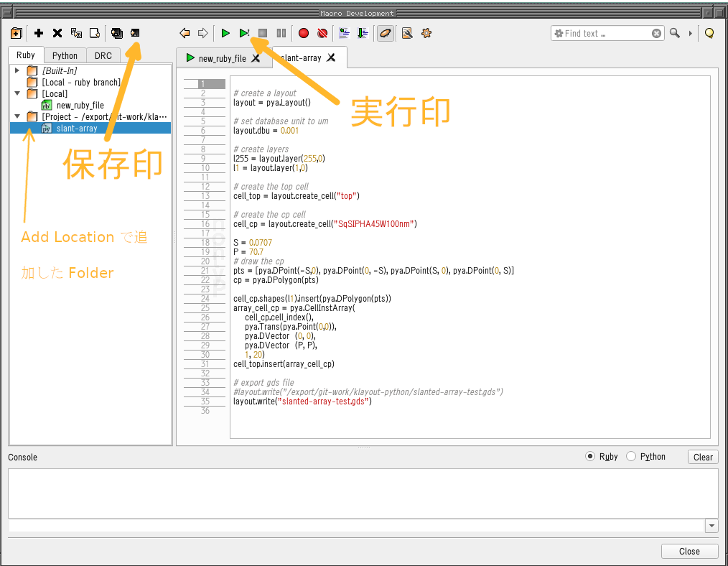Click the save all macros icon

(x=117, y=33)
